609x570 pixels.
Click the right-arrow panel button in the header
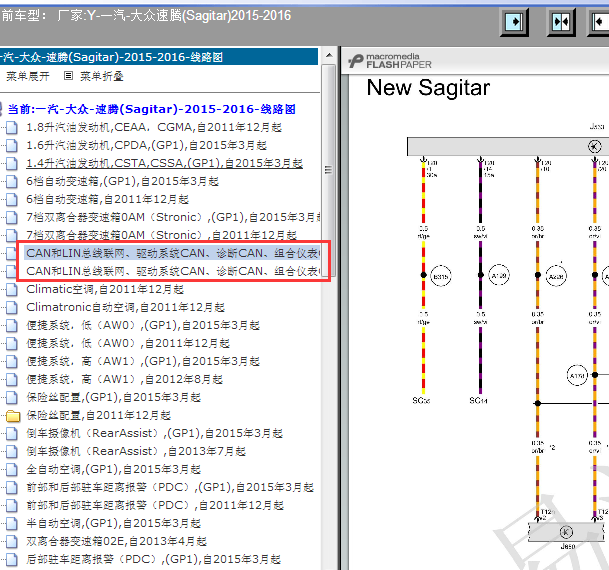click(x=514, y=22)
